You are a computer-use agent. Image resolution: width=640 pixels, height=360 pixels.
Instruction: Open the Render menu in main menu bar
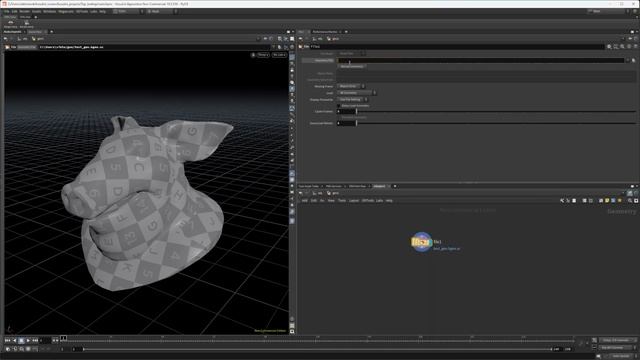pos(24,11)
